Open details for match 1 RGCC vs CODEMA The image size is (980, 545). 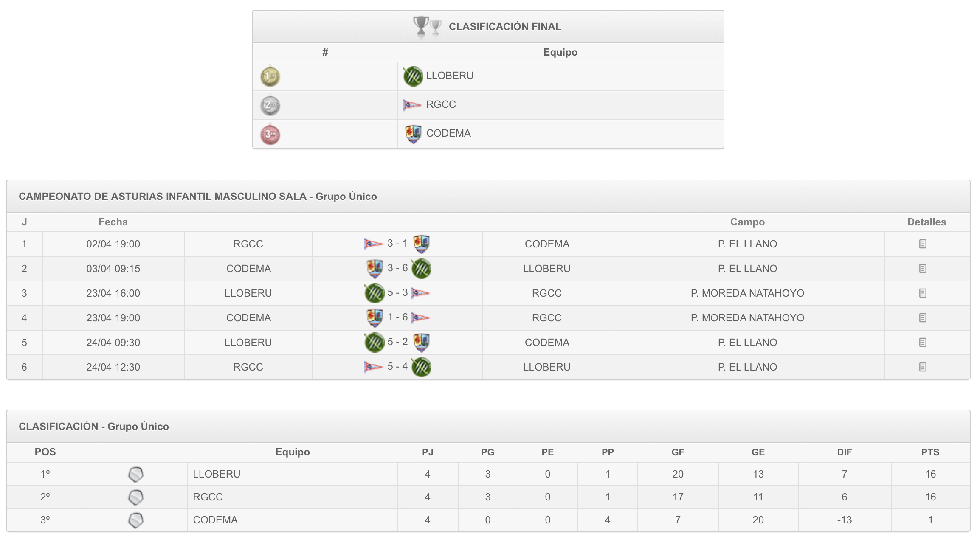[922, 244]
